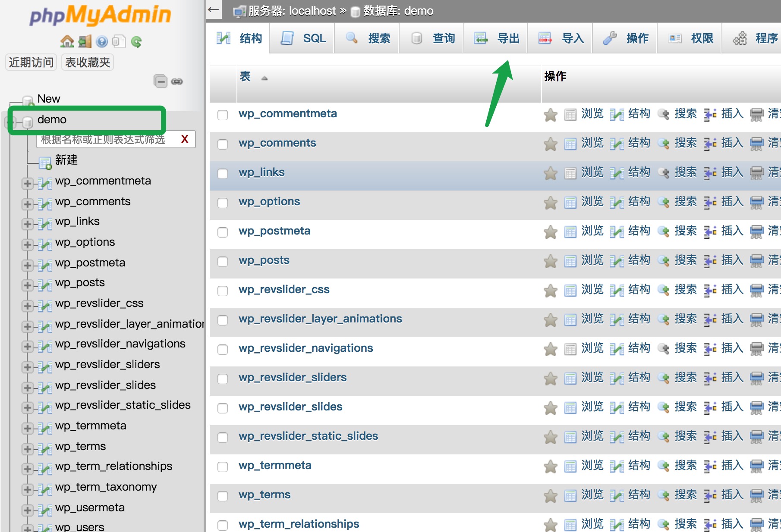Expand wp_options in the sidebar tree

27,245
